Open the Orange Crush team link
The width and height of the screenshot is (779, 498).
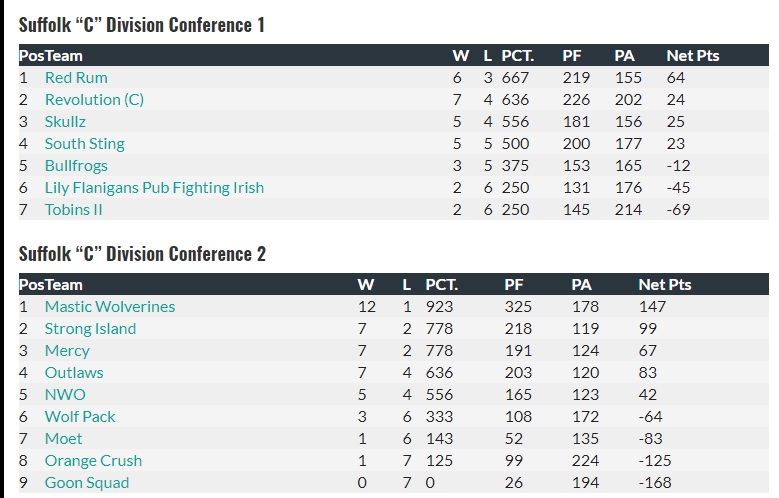93,461
